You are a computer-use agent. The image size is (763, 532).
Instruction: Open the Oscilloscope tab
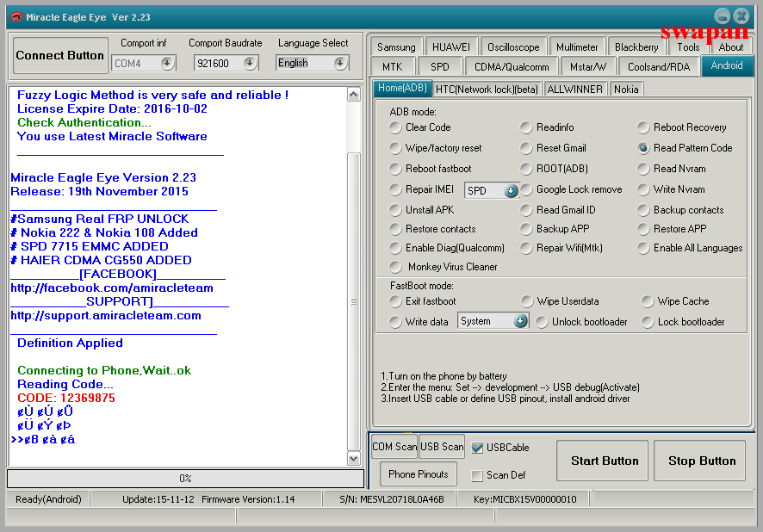click(x=513, y=47)
